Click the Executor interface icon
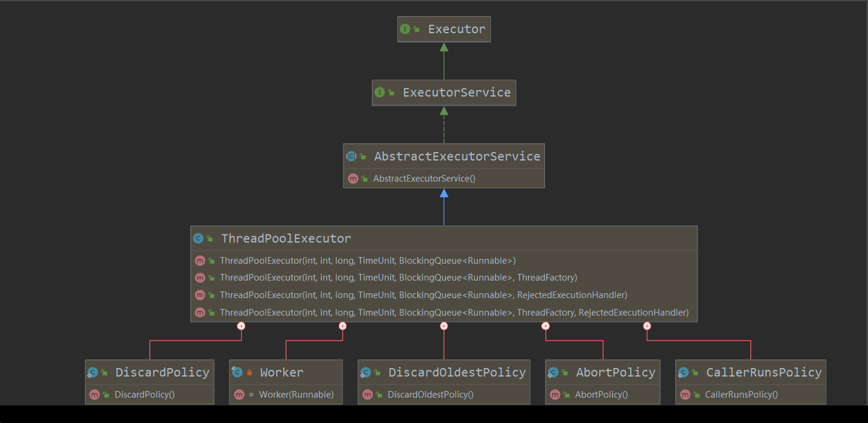 (405, 29)
